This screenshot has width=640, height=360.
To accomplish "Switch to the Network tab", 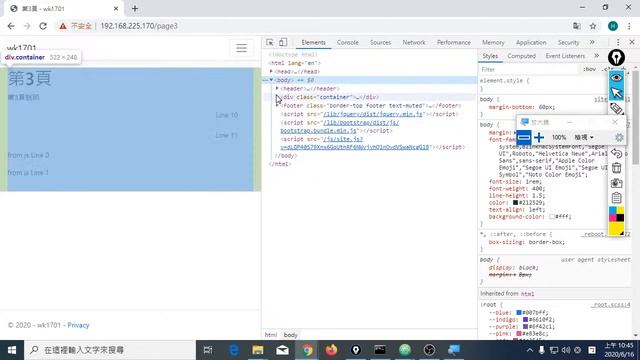I will 414,42.
